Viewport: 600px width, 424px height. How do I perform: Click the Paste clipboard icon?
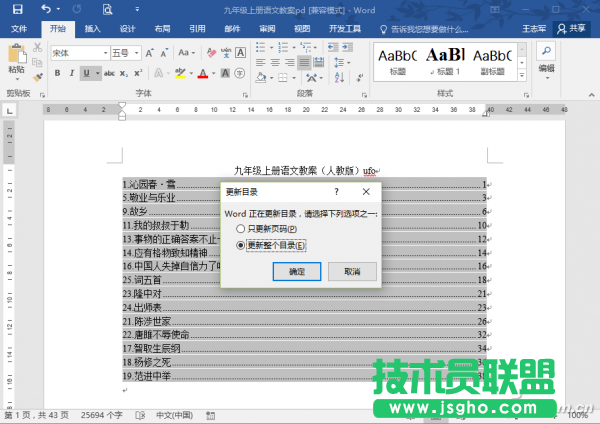(x=17, y=54)
